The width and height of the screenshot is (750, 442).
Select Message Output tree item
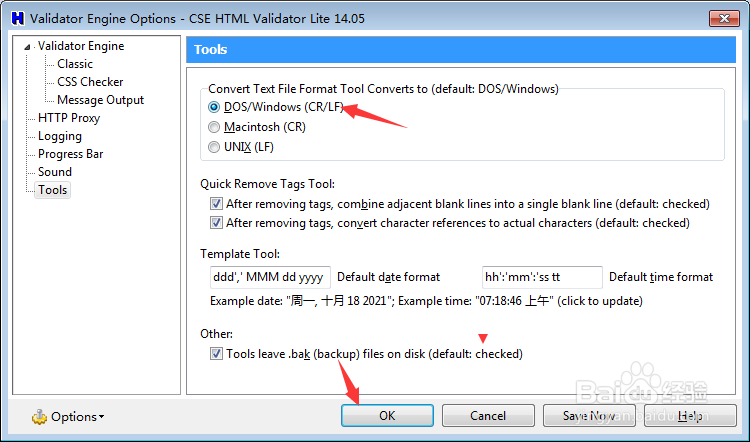[x=100, y=100]
